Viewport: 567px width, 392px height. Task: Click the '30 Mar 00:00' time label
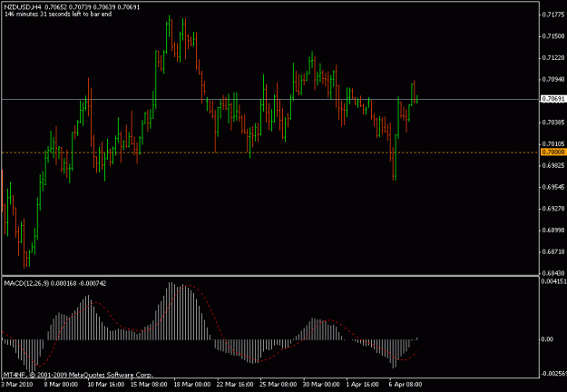(321, 385)
